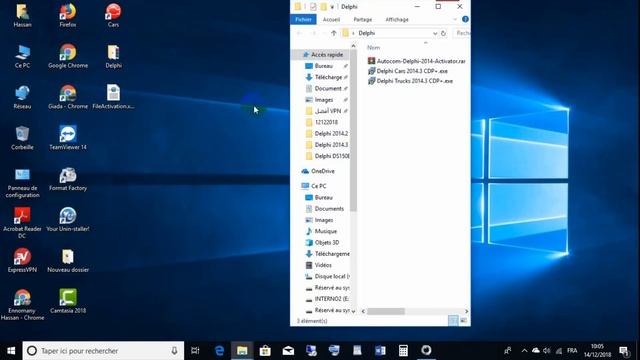Image resolution: width=640 pixels, height=360 pixels.
Task: Select Delphi Cars 2014.3 CDP+.exe file
Action: [408, 71]
